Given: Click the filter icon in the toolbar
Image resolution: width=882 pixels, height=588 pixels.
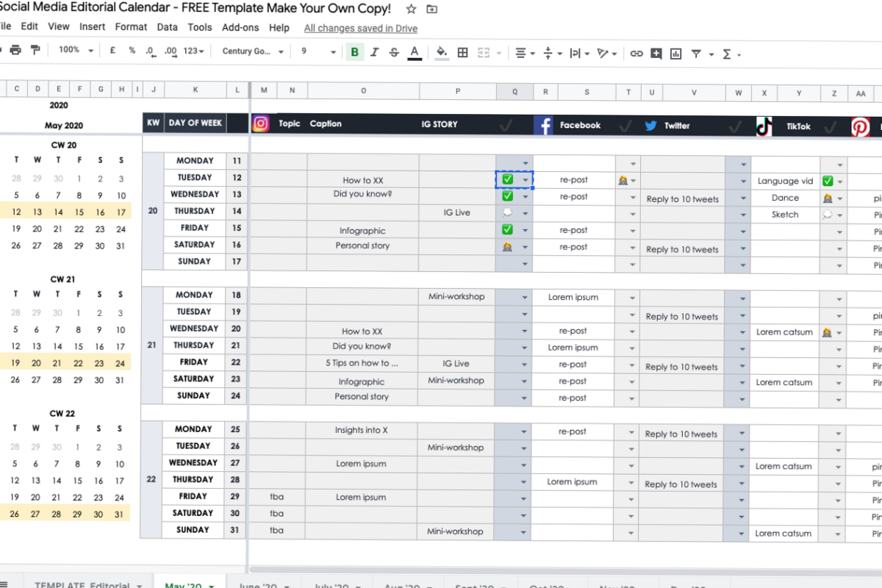Looking at the screenshot, I should (x=695, y=52).
